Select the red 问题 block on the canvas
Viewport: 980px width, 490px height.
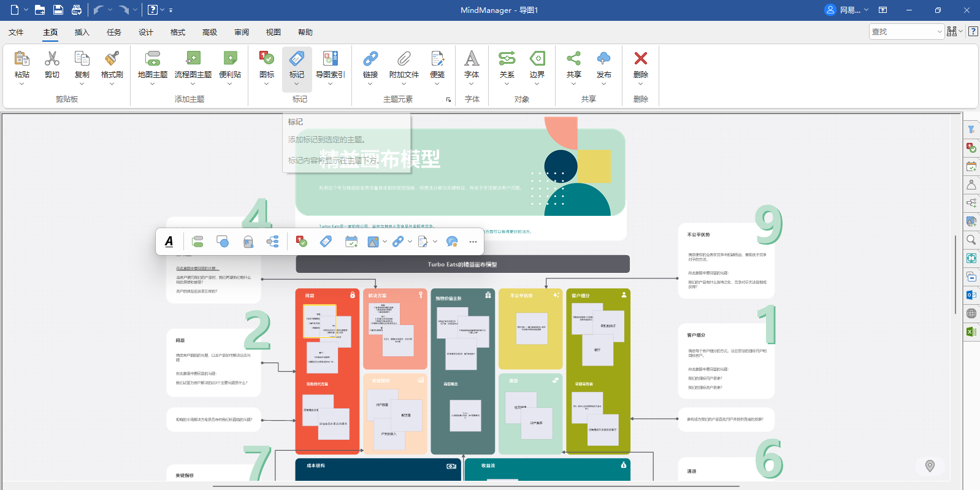(x=327, y=371)
